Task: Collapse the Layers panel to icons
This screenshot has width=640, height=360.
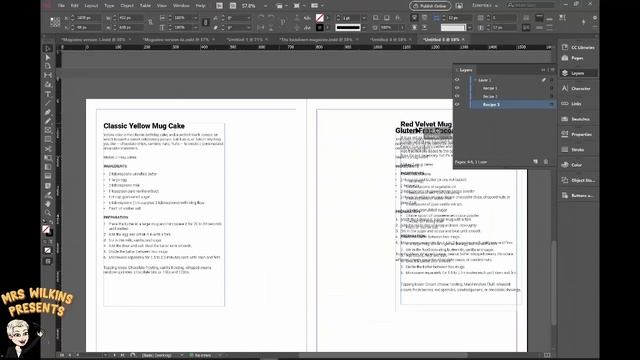Action: [x=543, y=70]
